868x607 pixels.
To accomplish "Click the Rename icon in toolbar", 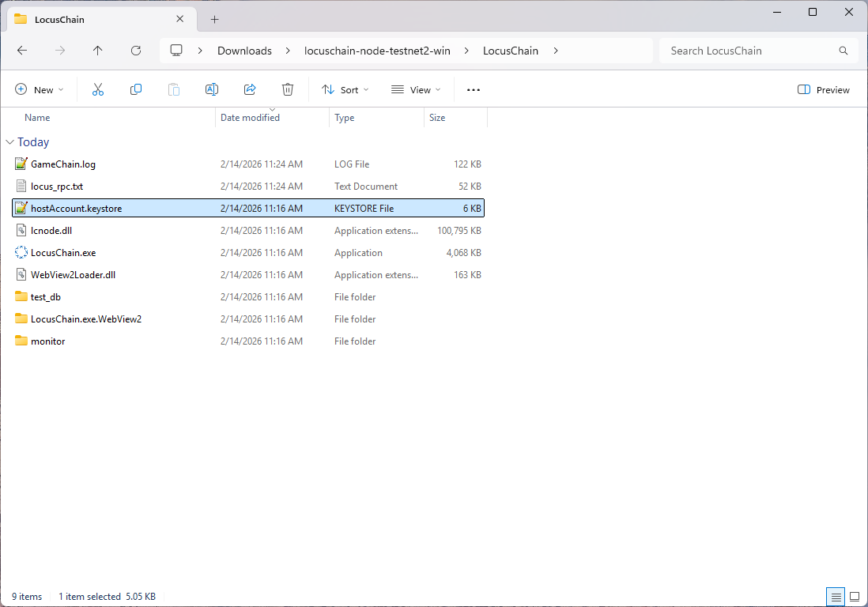I will click(x=212, y=90).
